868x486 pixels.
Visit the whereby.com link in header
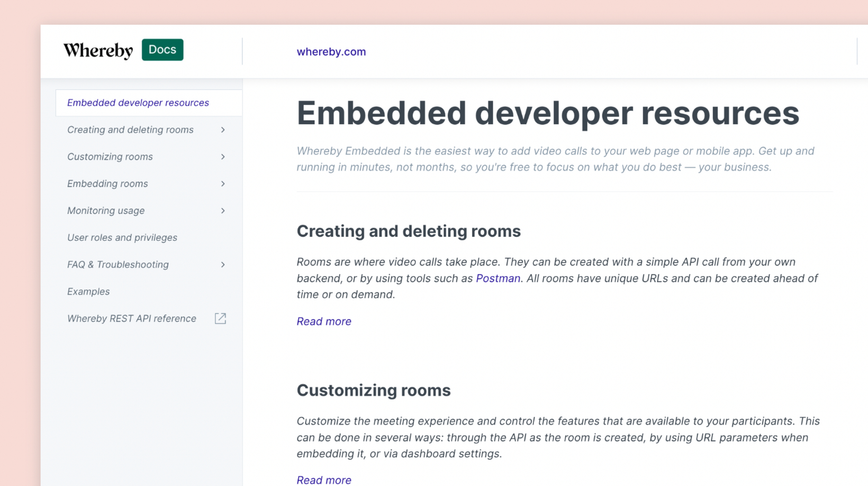(331, 52)
